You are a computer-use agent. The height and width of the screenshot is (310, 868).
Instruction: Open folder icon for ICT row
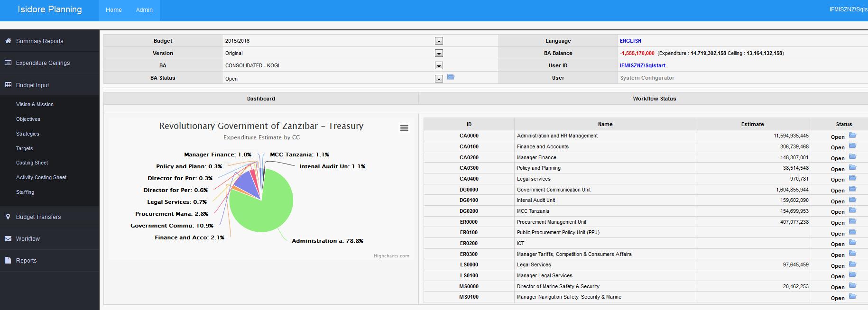coord(852,243)
